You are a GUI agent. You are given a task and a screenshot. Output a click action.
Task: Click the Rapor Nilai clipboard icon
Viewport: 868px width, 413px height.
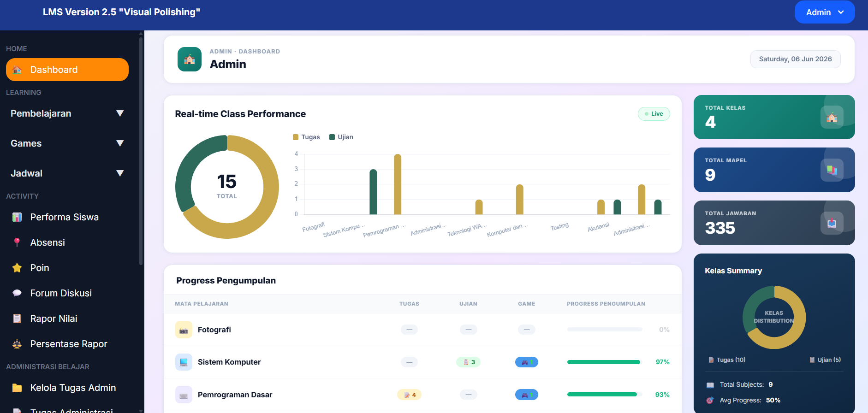[17, 319]
